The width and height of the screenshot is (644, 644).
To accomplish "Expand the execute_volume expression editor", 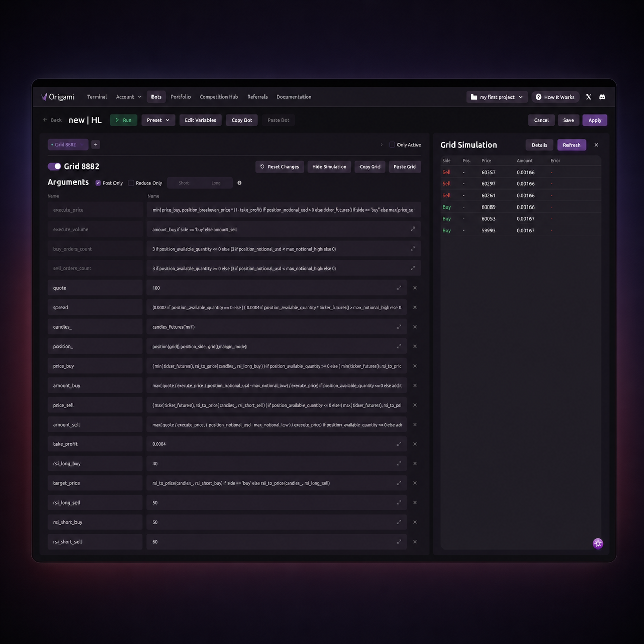I will (413, 229).
